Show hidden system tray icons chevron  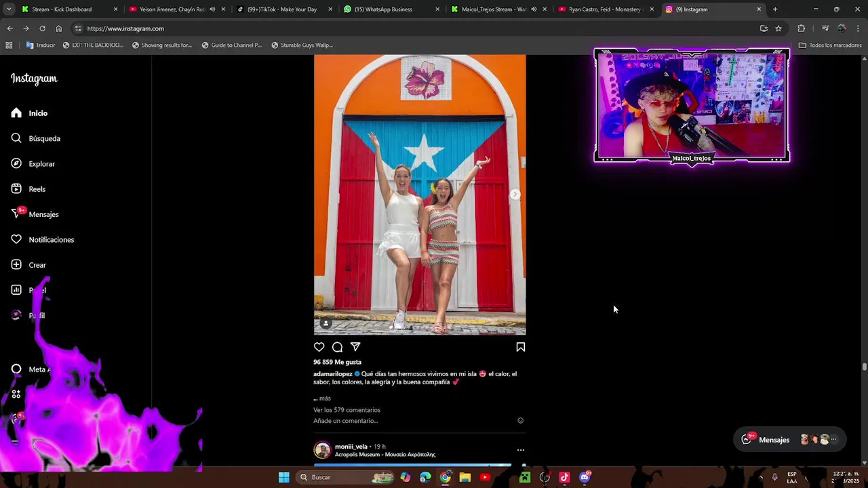point(760,477)
